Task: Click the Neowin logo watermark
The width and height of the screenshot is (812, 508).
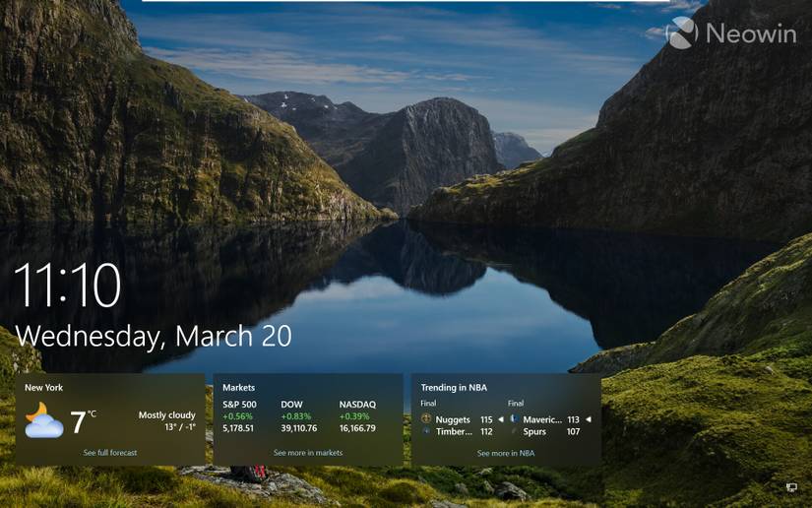Action: point(731,33)
